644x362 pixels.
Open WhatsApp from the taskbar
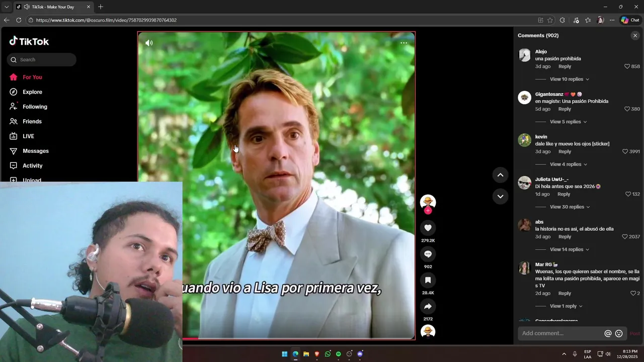pos(328,354)
